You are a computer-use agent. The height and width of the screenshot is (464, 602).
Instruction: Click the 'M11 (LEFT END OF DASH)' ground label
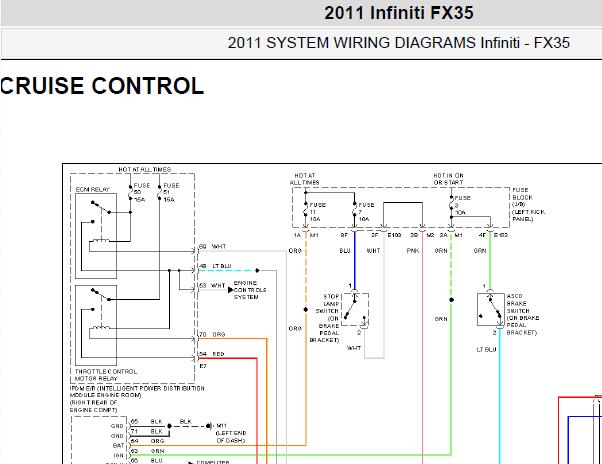[x=231, y=433]
